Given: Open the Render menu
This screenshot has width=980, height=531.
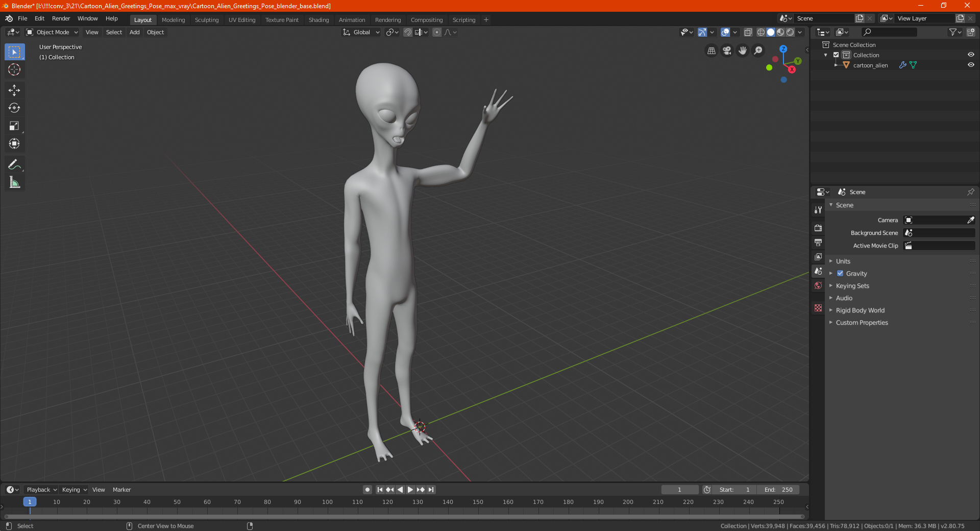Looking at the screenshot, I should [x=61, y=18].
